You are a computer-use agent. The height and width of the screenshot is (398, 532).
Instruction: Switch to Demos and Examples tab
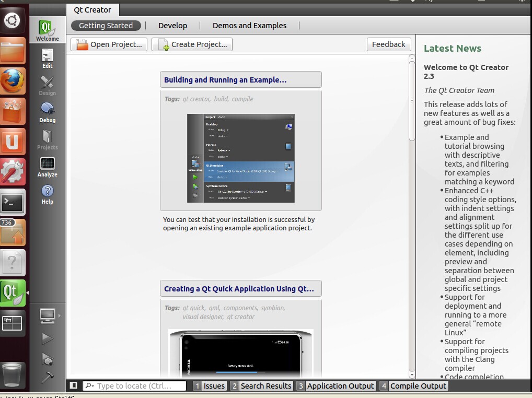(x=249, y=26)
